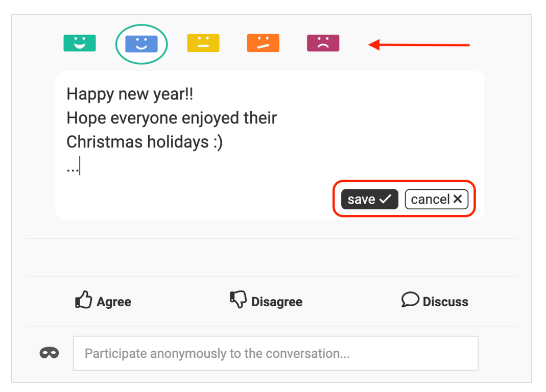Screen dimensions: 546x392
Task: Click the anonymous mask icon
Action: [x=50, y=353]
